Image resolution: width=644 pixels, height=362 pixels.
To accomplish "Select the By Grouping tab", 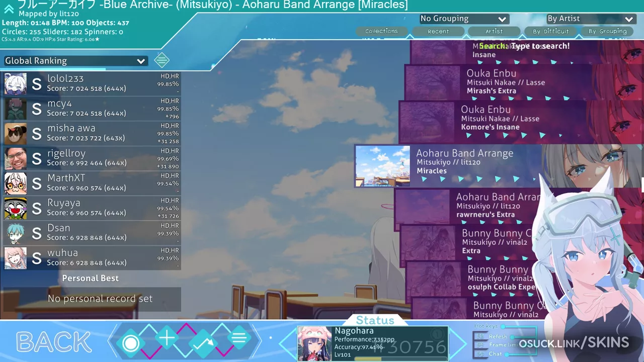I will click(x=607, y=31).
